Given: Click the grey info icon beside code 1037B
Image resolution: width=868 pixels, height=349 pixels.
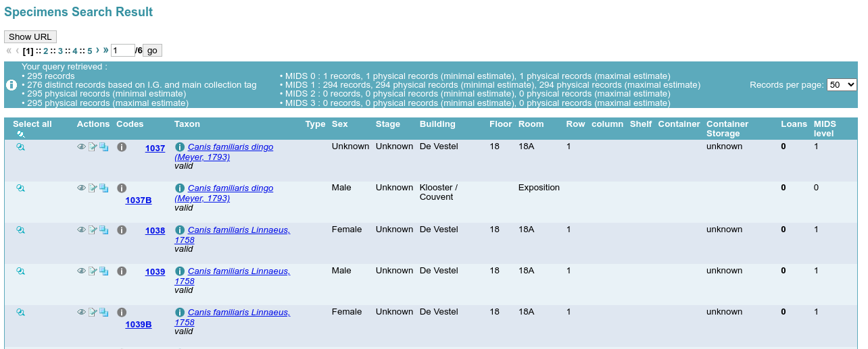Looking at the screenshot, I should 122,188.
